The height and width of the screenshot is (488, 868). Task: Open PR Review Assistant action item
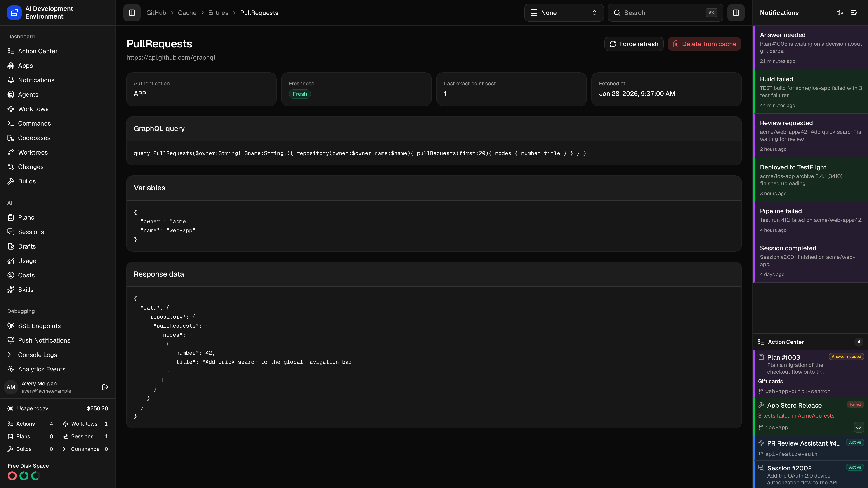click(x=810, y=448)
